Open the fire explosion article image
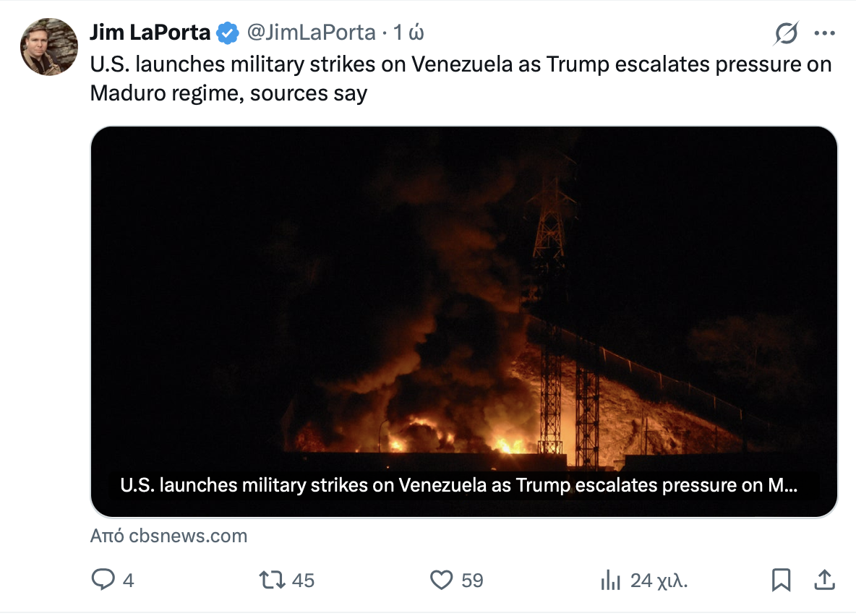856x616 pixels. tap(463, 304)
